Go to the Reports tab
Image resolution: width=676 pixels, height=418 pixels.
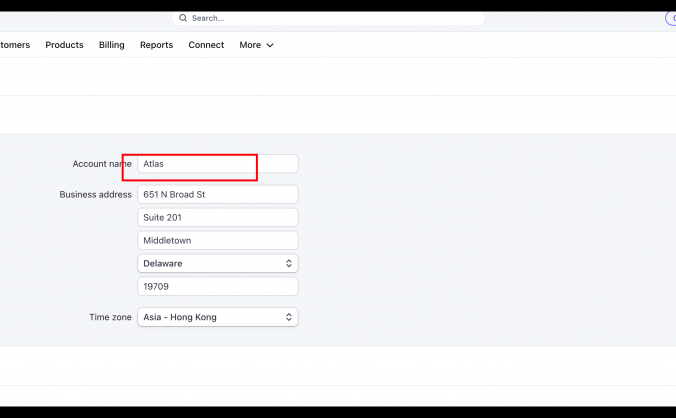[x=156, y=45]
